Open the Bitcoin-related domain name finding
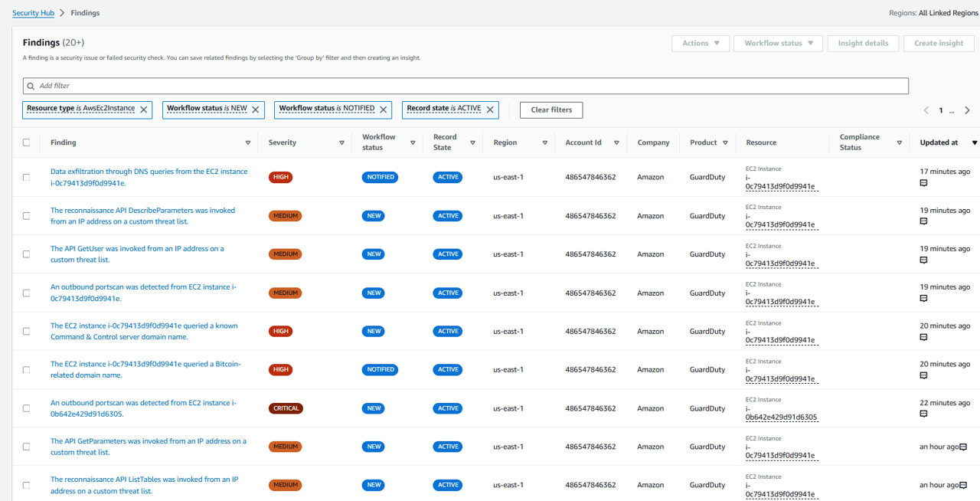Viewport: 980px width, 501px height. click(145, 369)
